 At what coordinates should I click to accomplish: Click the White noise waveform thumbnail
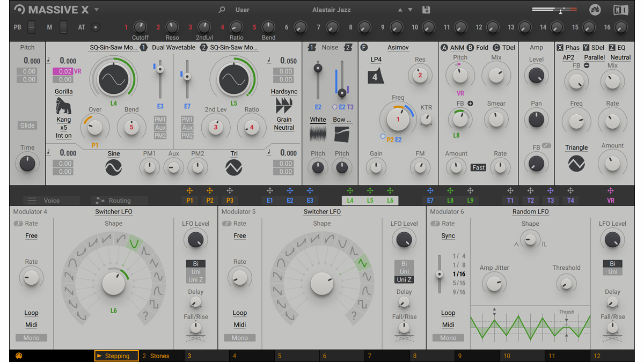coord(318,134)
